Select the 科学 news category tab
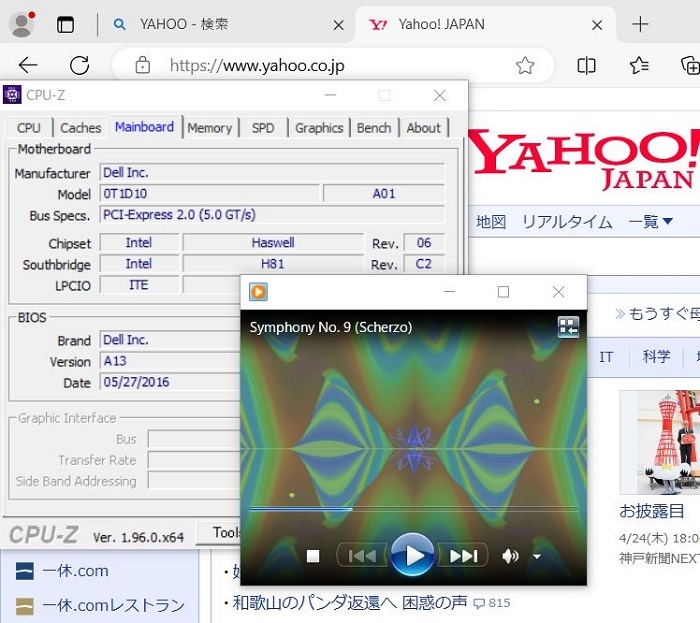The width and height of the screenshot is (700, 623). (656, 357)
